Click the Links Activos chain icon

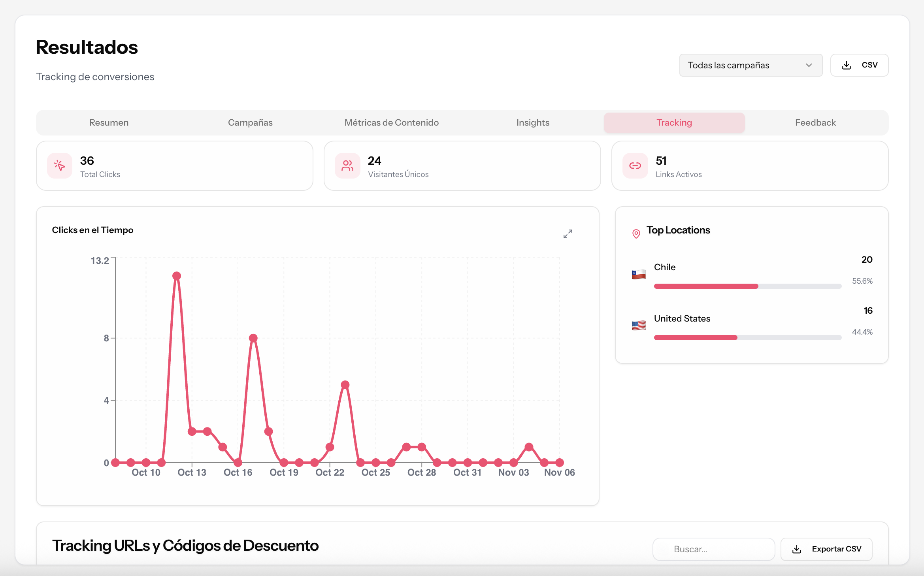point(635,166)
